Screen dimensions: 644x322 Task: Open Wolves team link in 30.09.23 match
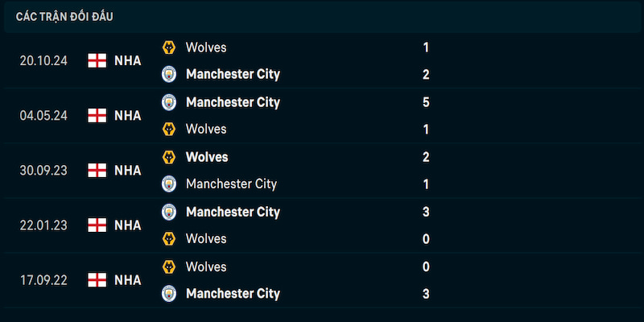[207, 157]
